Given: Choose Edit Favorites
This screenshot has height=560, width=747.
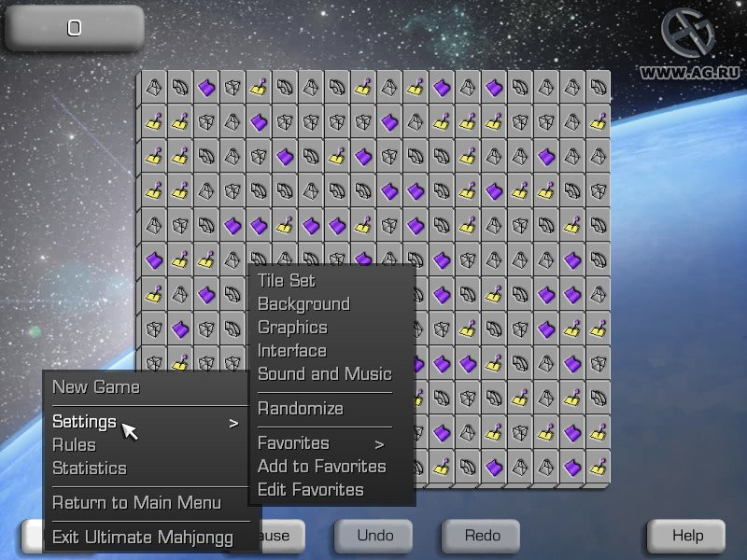Looking at the screenshot, I should (311, 489).
